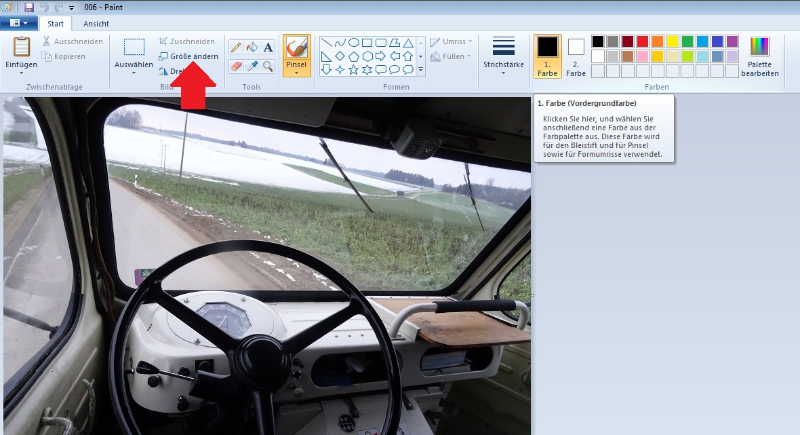
Task: Open the blue Paint file menu
Action: pyautogui.click(x=21, y=23)
